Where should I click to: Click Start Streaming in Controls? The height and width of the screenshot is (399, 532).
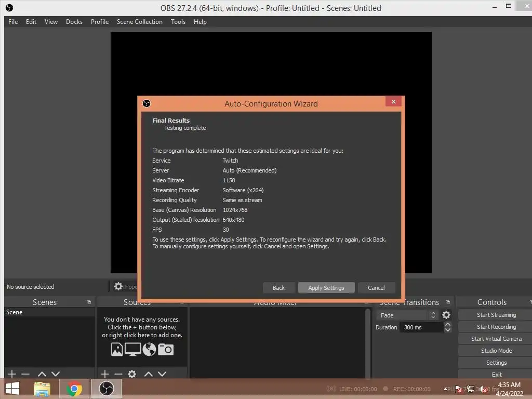coord(496,315)
